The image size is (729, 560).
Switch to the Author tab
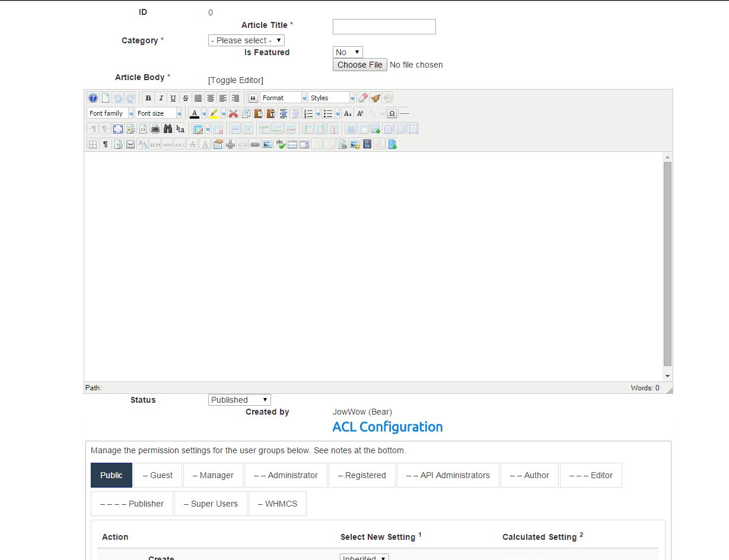coord(530,475)
